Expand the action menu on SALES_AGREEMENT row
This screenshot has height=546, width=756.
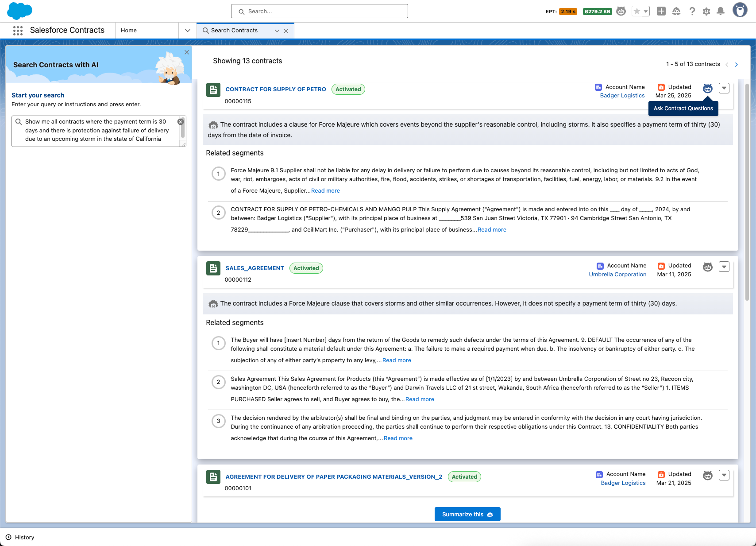click(x=724, y=267)
